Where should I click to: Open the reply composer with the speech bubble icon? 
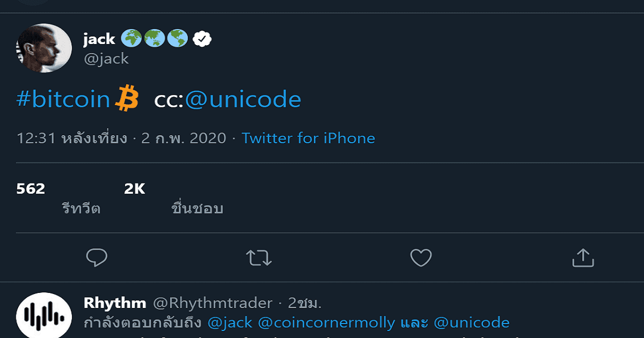(x=97, y=258)
